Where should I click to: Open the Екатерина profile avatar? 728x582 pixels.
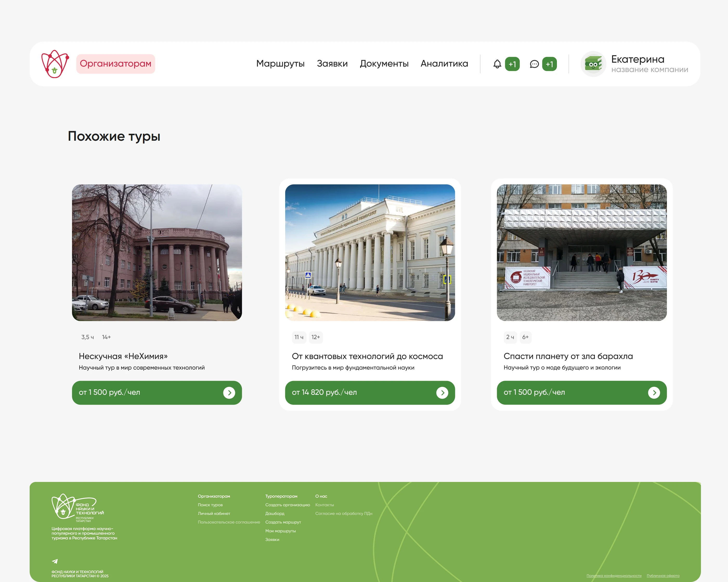click(593, 64)
